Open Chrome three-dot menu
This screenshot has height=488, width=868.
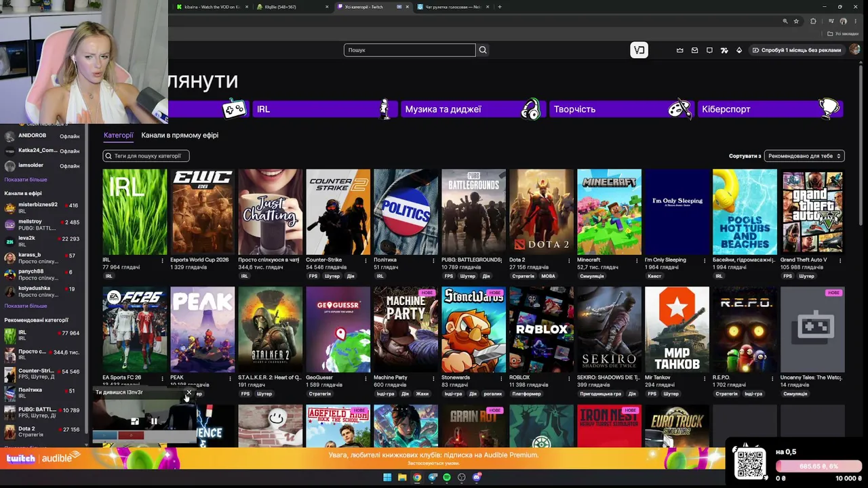pyautogui.click(x=857, y=21)
